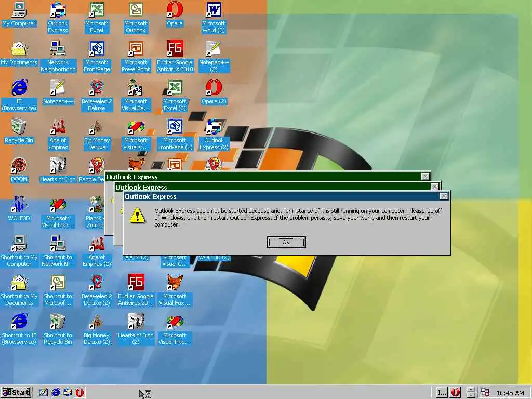Launch Opera from the quick launch bar

point(79,393)
